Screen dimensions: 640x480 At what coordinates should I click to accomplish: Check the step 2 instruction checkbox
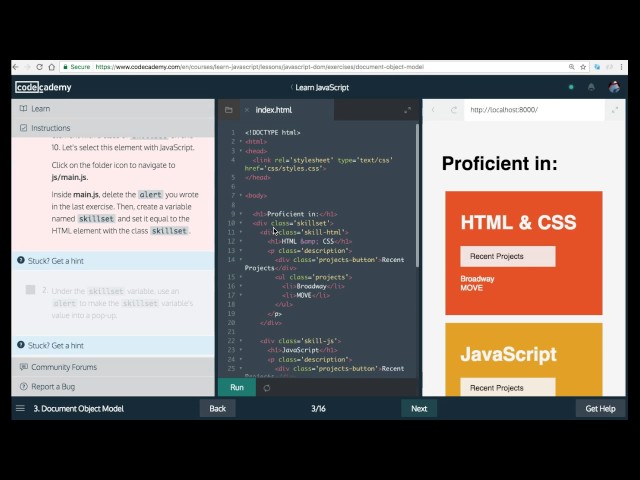coord(30,290)
